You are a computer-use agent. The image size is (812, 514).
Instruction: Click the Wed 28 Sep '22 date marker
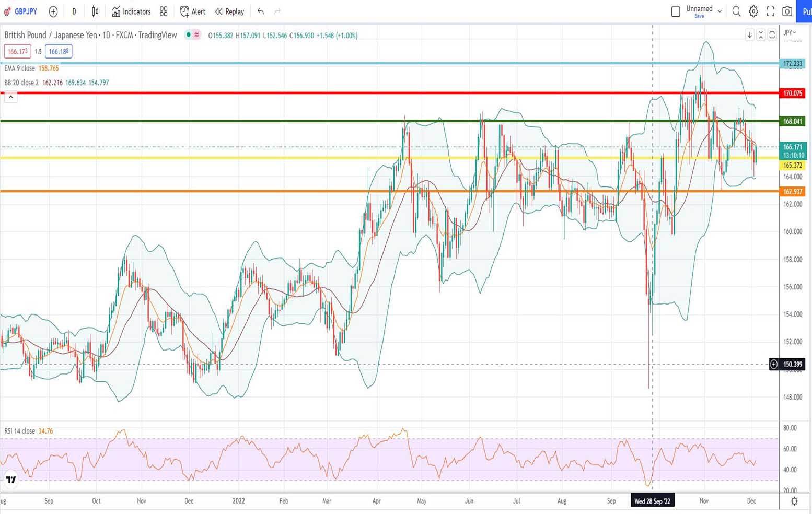pos(652,500)
